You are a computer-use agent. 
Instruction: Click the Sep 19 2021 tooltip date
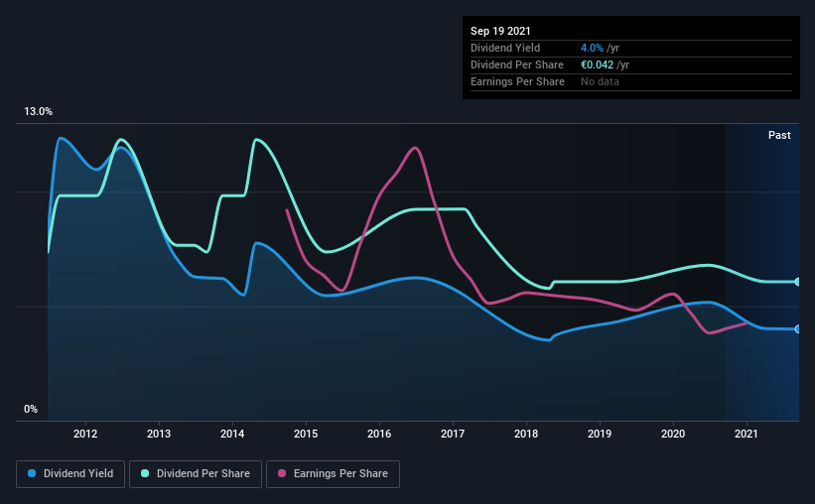500,31
